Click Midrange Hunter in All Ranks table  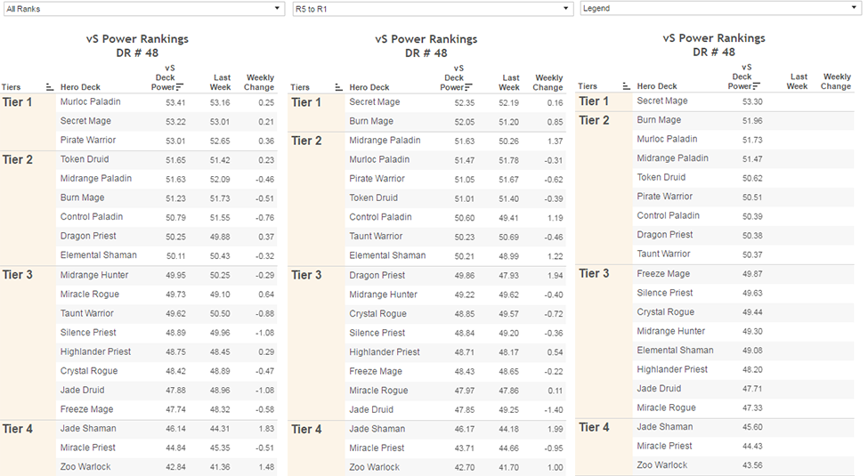pos(94,275)
